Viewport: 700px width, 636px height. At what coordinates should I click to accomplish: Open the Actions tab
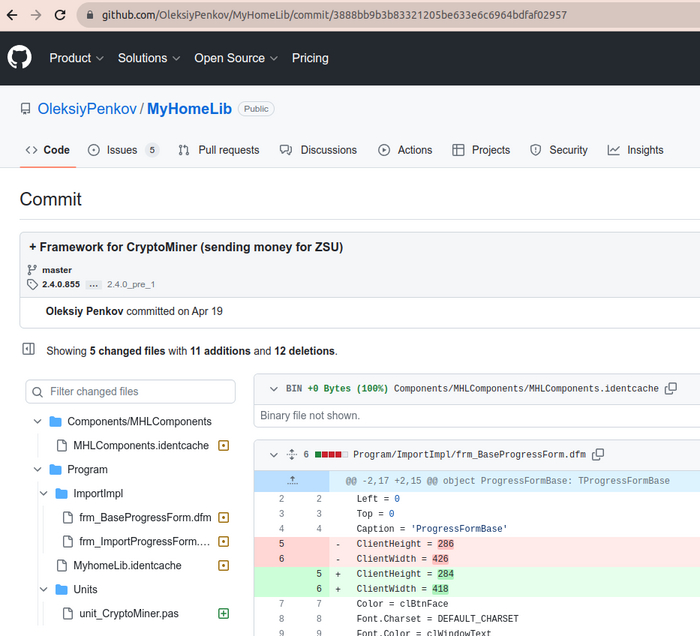click(405, 150)
